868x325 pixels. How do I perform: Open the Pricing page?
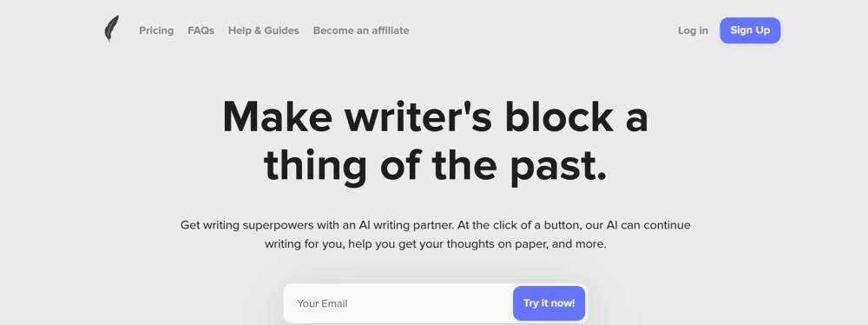[156, 30]
